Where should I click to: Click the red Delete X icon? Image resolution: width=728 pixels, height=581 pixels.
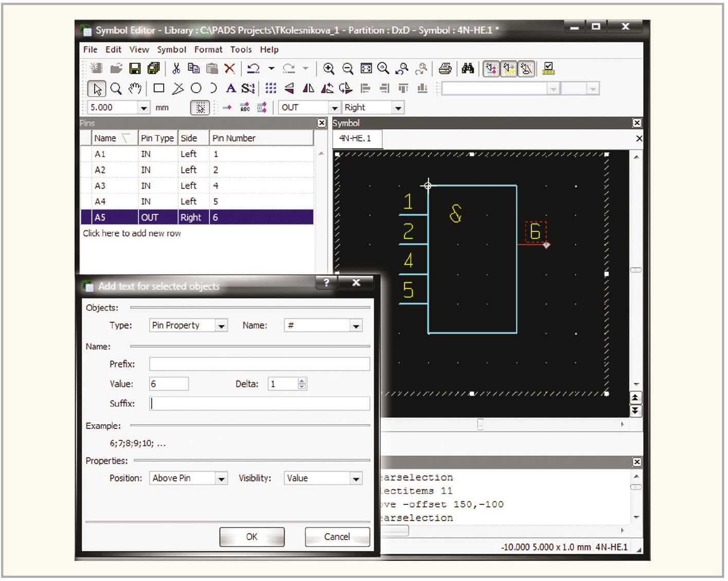click(230, 69)
